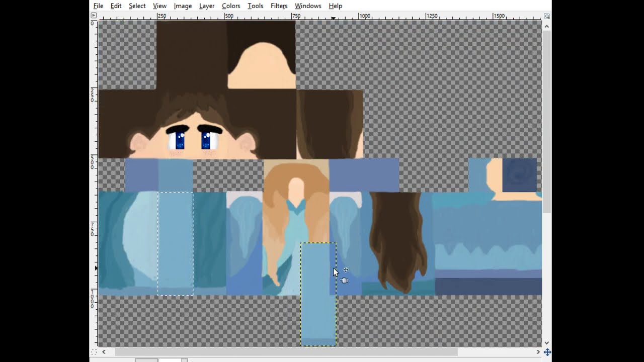Open the Tools menu
The height and width of the screenshot is (362, 644).
[255, 6]
